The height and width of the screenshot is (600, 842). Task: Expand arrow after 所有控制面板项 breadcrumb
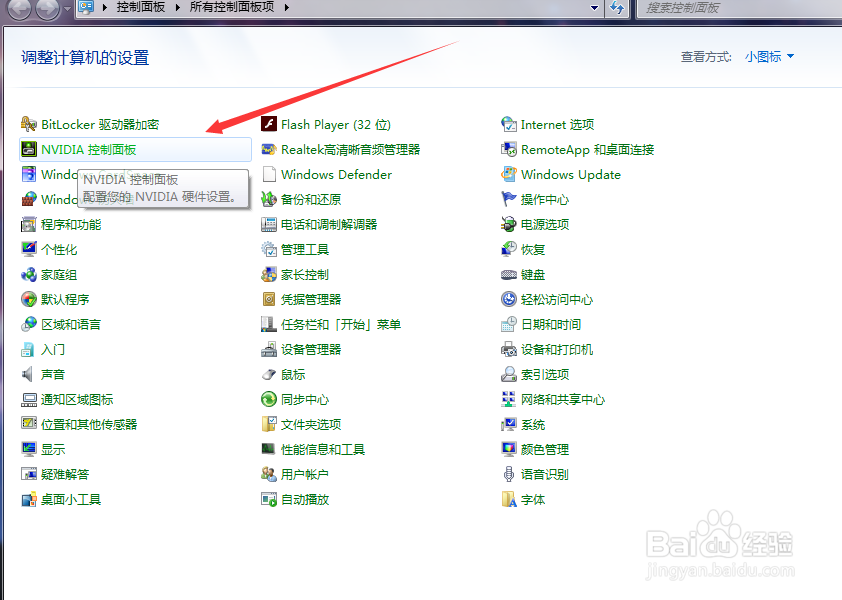click(x=287, y=8)
